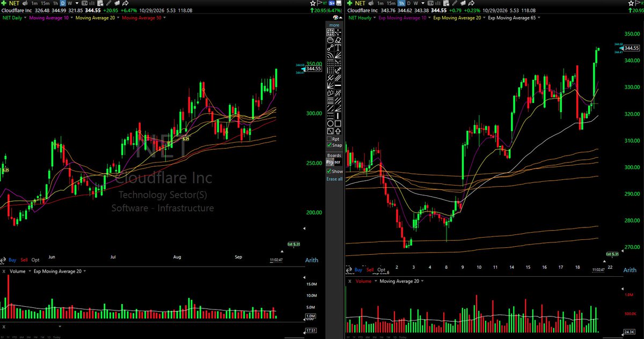
Task: Select the hand pan tool
Action: coord(331,40)
